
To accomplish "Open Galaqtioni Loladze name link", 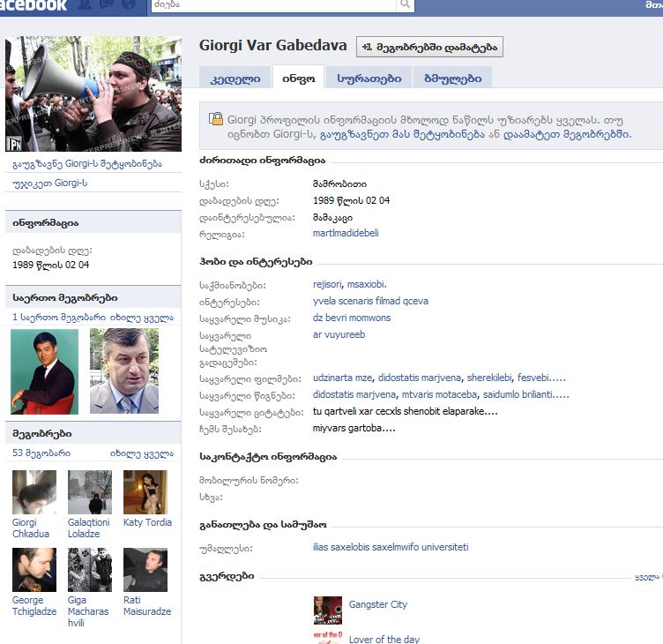I will tap(89, 528).
